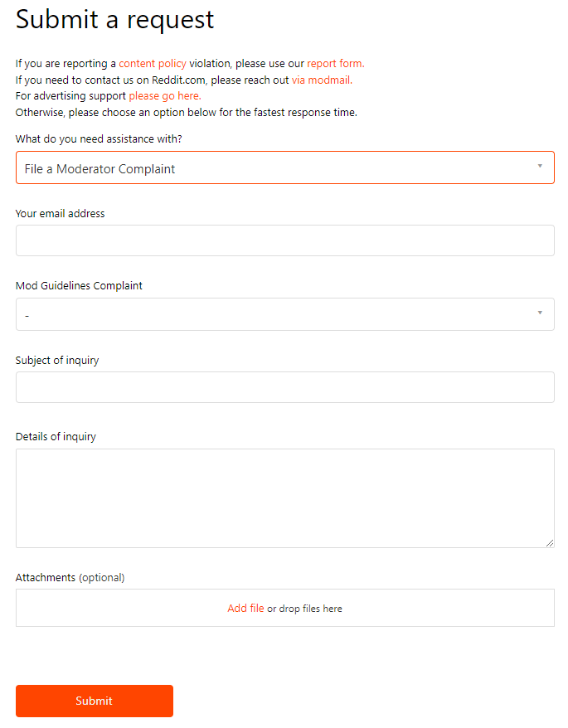Image resolution: width=568 pixels, height=728 pixels.
Task: Click the 'What do you need assistance with?' label
Action: point(99,138)
